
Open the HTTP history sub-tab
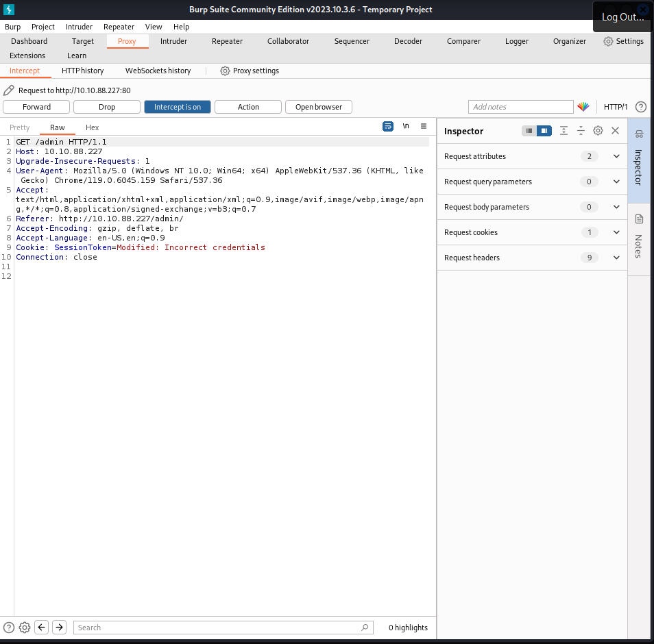click(82, 71)
